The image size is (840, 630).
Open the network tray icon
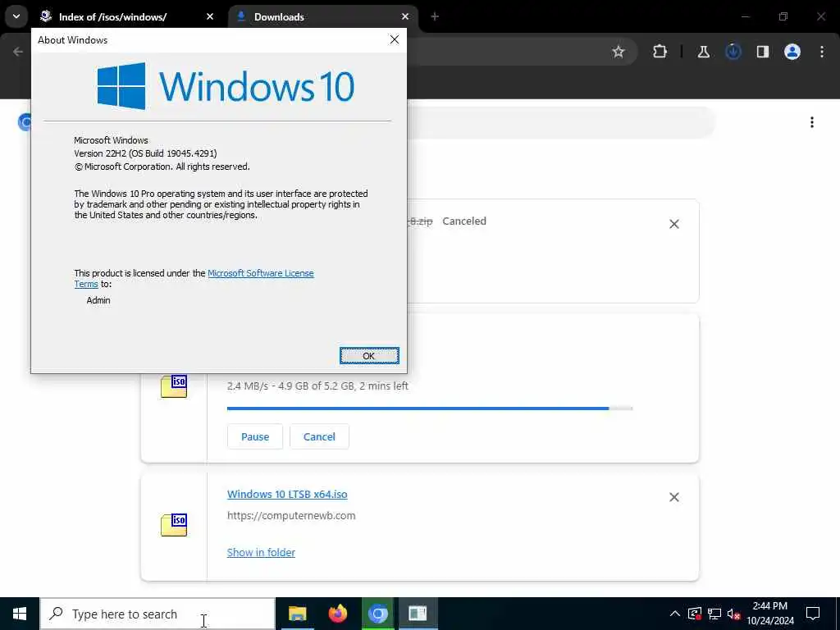(714, 614)
